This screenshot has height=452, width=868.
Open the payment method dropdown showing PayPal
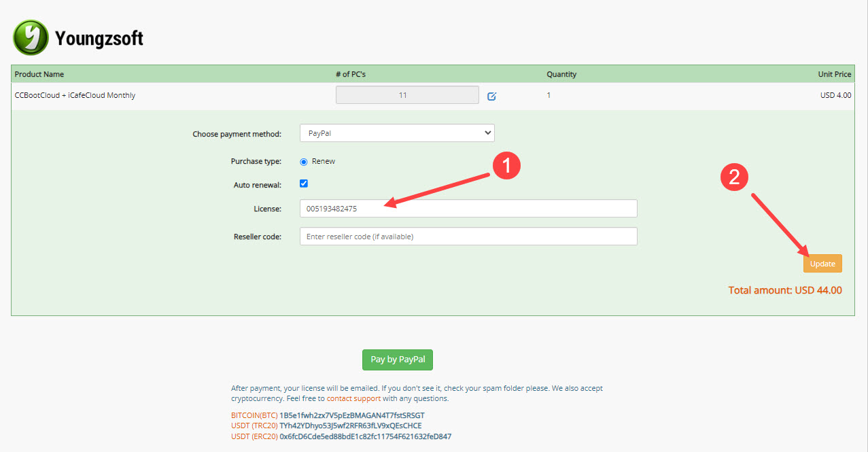pyautogui.click(x=397, y=133)
